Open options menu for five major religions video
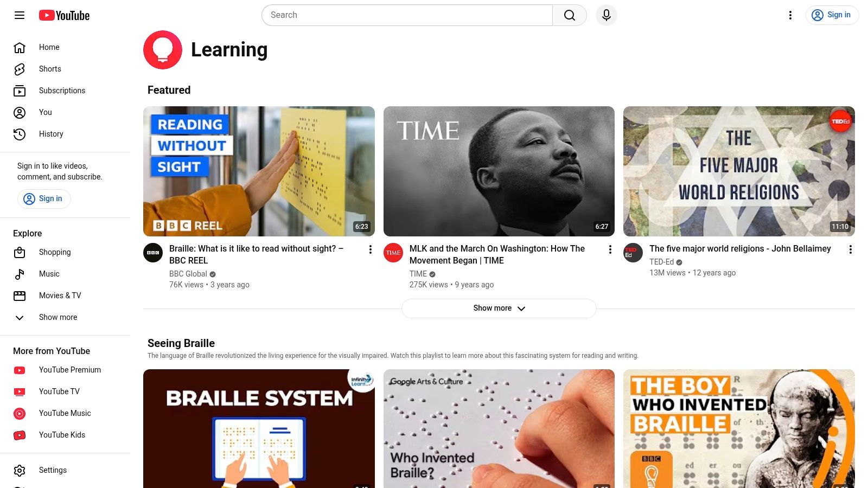The width and height of the screenshot is (868, 488). (x=851, y=249)
